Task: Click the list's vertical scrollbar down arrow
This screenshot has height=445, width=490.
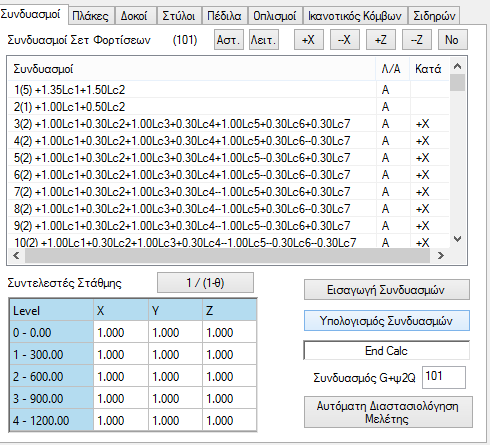Action: (x=458, y=239)
